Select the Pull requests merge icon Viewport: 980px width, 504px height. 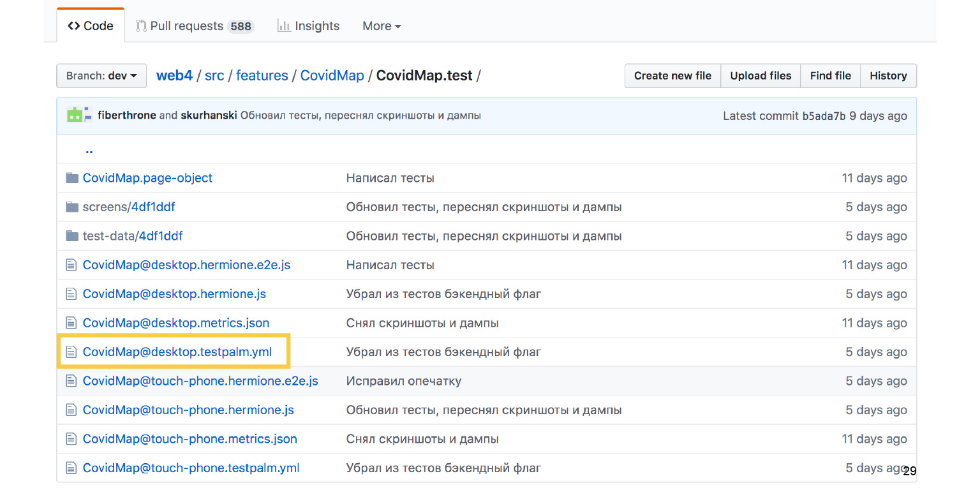pos(142,26)
